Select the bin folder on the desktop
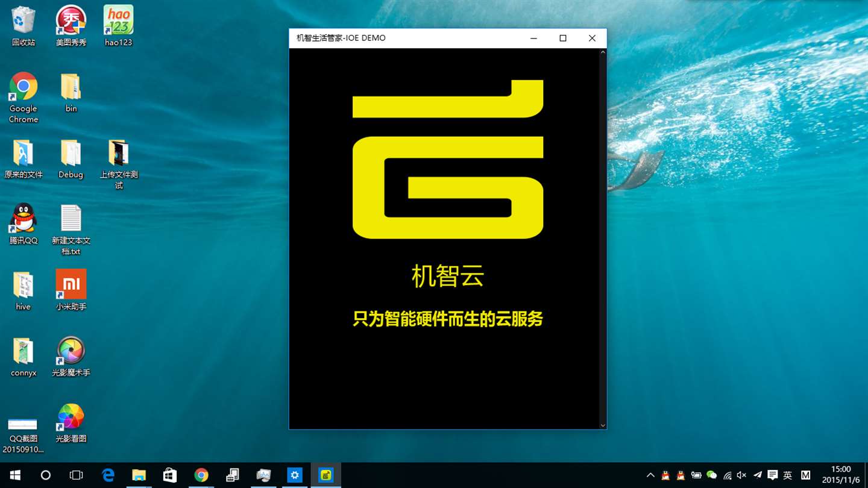The height and width of the screenshot is (488, 868). pos(71,93)
